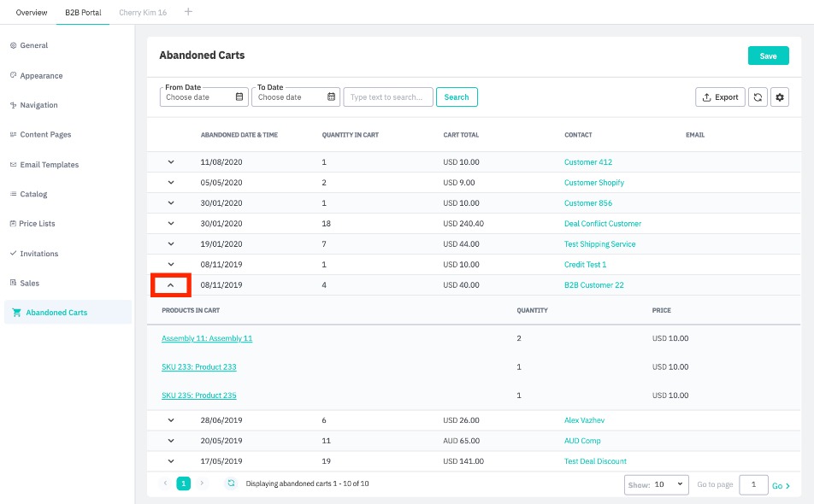Click the Save button
The image size is (814, 504).
click(x=768, y=56)
